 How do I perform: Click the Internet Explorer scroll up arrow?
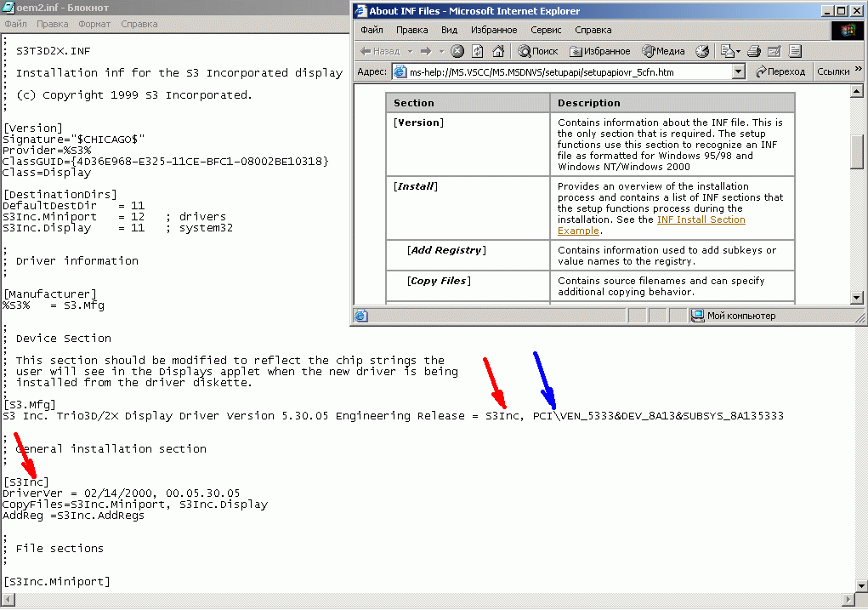click(857, 91)
